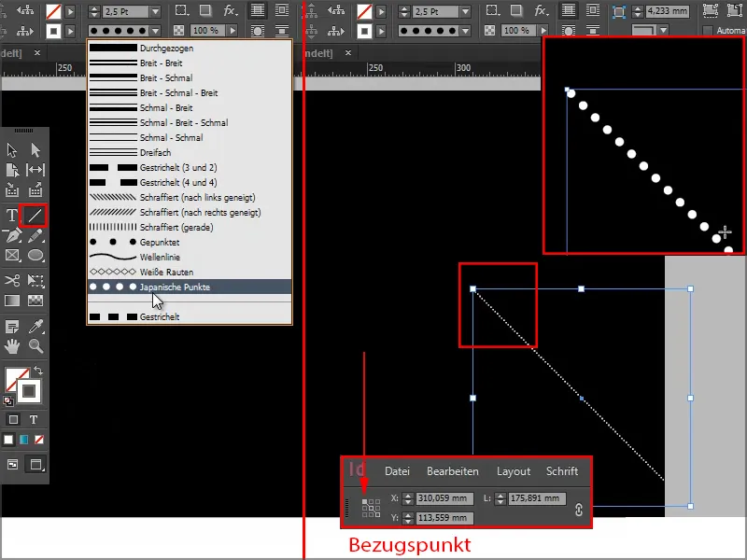The height and width of the screenshot is (560, 747).
Task: Toggle the constrain proportions chain link icon
Action: coord(578,510)
